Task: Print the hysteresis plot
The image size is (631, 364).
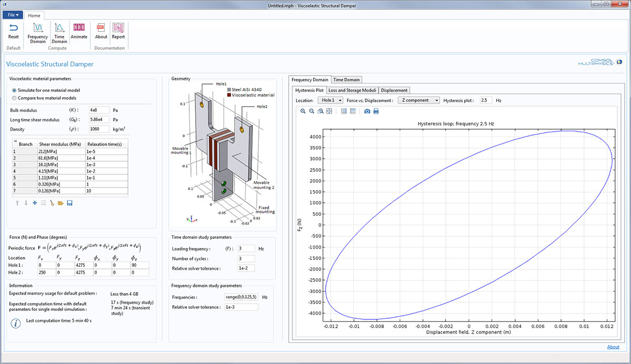Action: click(376, 111)
